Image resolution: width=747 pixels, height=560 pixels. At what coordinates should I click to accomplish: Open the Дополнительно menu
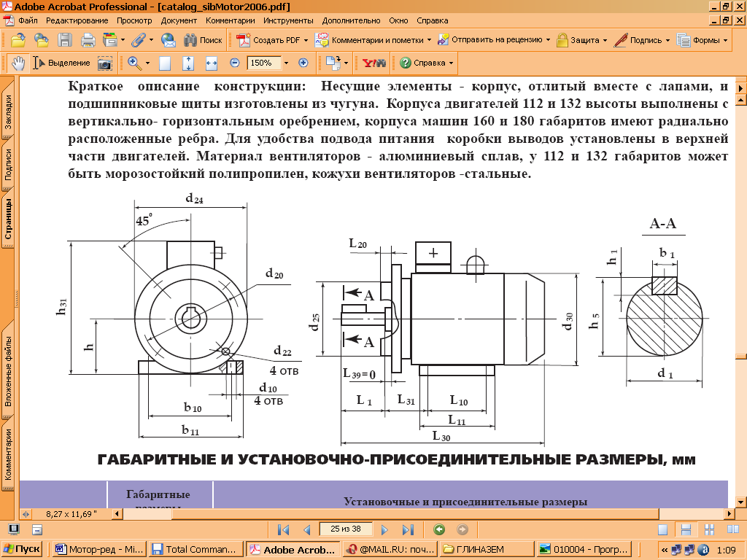pos(351,20)
